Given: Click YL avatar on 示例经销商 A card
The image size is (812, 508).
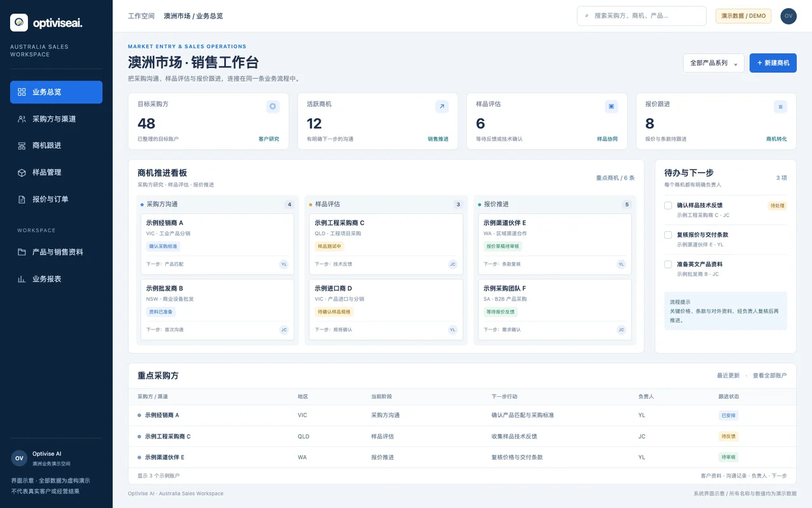Looking at the screenshot, I should tap(284, 264).
